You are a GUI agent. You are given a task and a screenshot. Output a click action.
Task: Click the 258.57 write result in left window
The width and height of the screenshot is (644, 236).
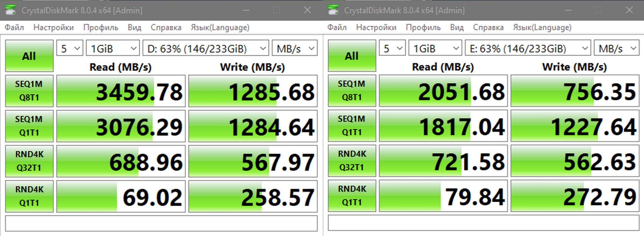pyautogui.click(x=253, y=196)
